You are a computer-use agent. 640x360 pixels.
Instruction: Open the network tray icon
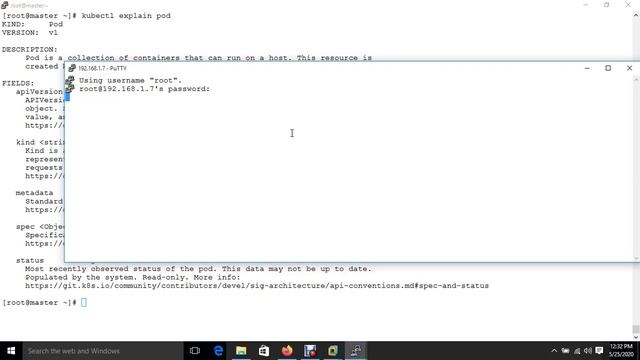click(577, 351)
